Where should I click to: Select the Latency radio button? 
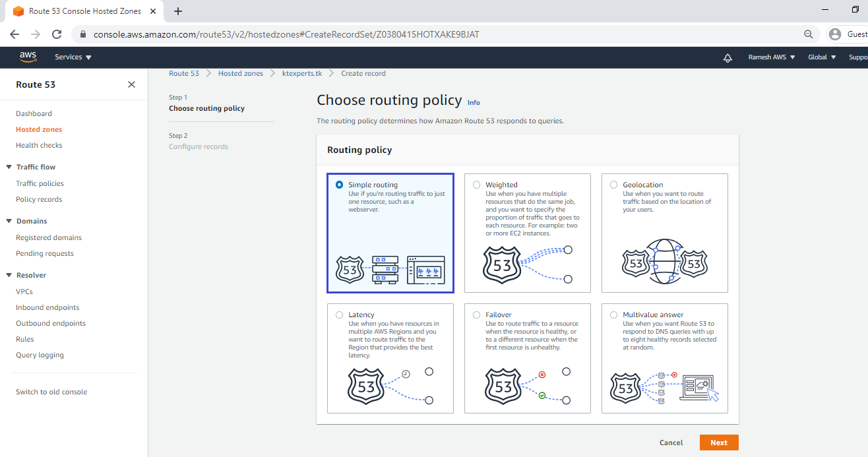pos(339,315)
